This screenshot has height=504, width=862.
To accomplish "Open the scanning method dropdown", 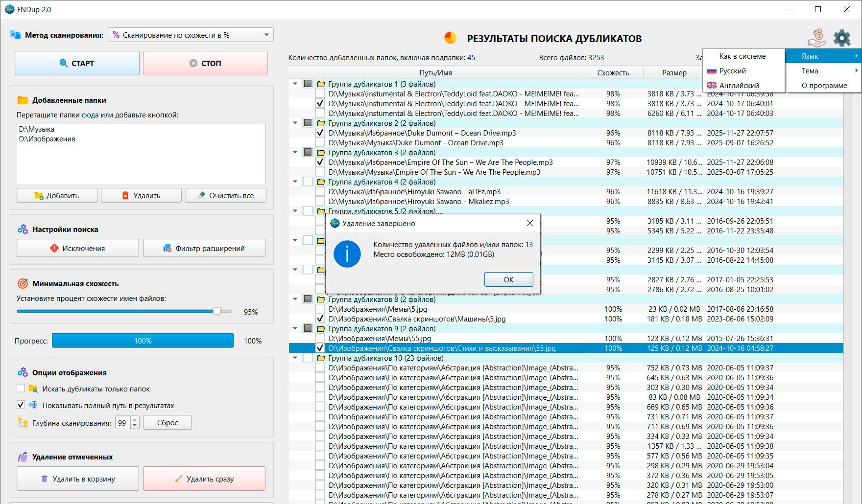I will tap(191, 35).
